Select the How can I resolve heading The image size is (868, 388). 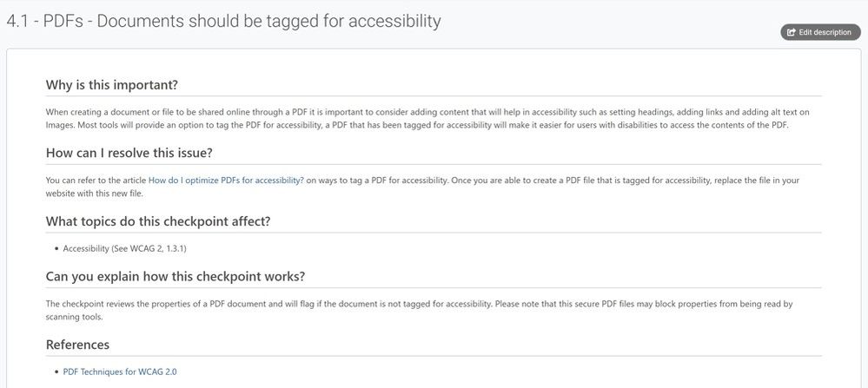coord(129,153)
